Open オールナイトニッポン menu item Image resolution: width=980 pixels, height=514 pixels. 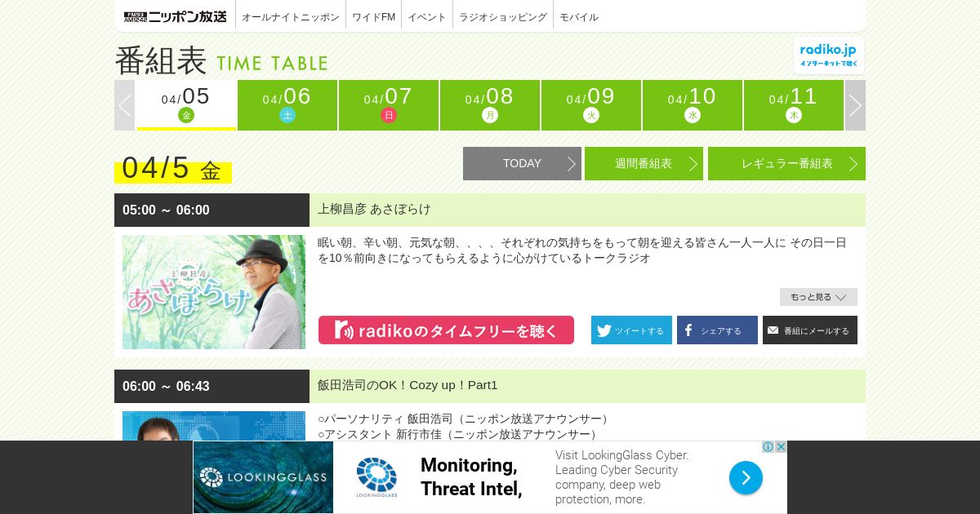click(x=291, y=16)
